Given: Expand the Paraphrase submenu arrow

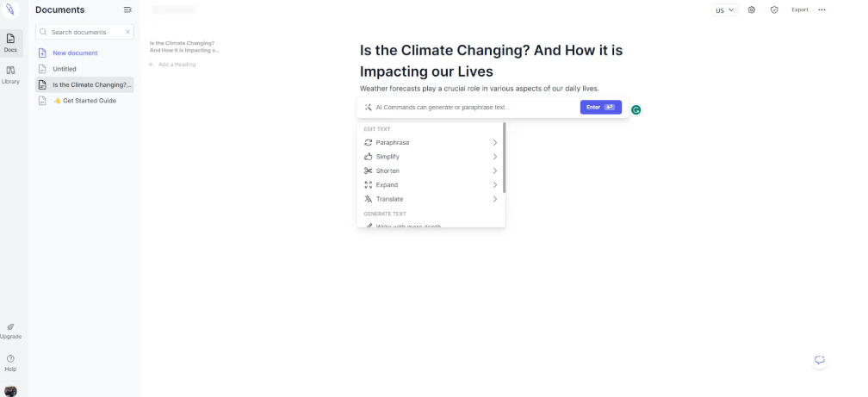Looking at the screenshot, I should coord(495,142).
